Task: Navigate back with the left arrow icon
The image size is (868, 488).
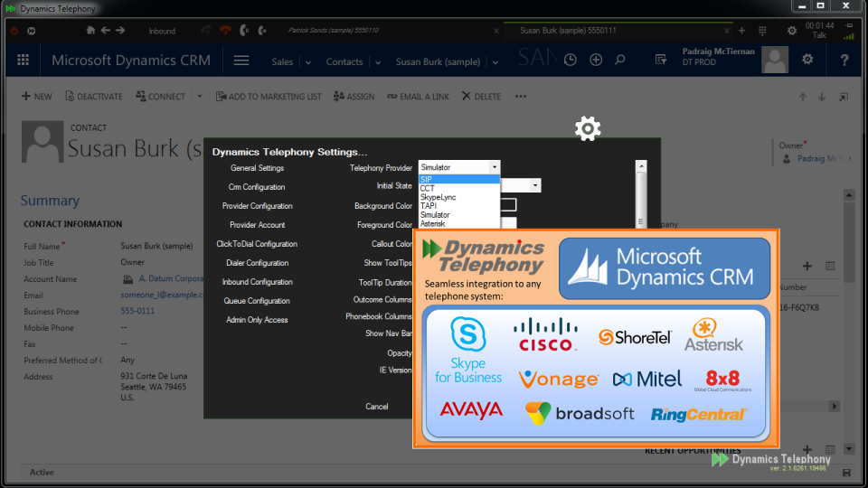Action: click(x=105, y=31)
